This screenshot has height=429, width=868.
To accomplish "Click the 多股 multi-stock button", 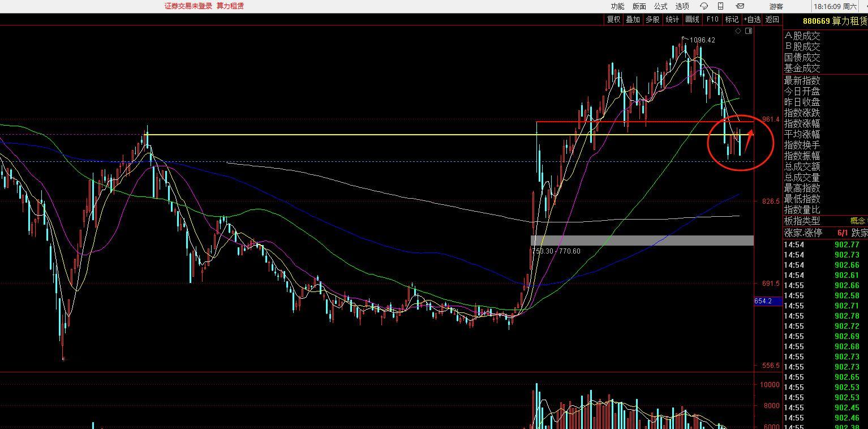I will (652, 19).
